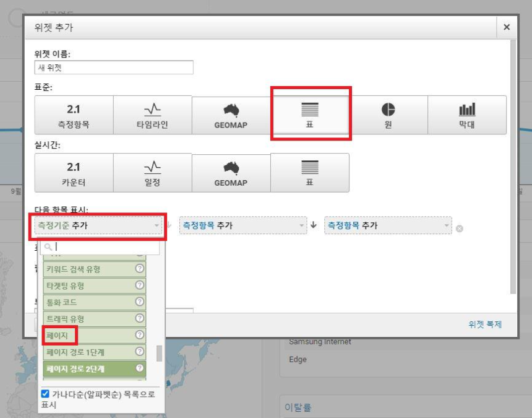Choose the 실시간 GEOMAP widget type
Viewport: 532px width, 418px height.
[231, 172]
